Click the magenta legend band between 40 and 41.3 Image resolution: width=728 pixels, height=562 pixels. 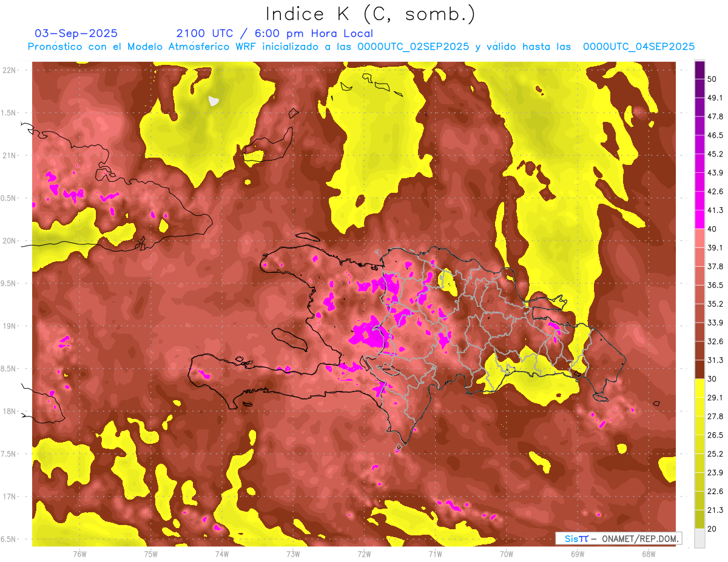(699, 219)
